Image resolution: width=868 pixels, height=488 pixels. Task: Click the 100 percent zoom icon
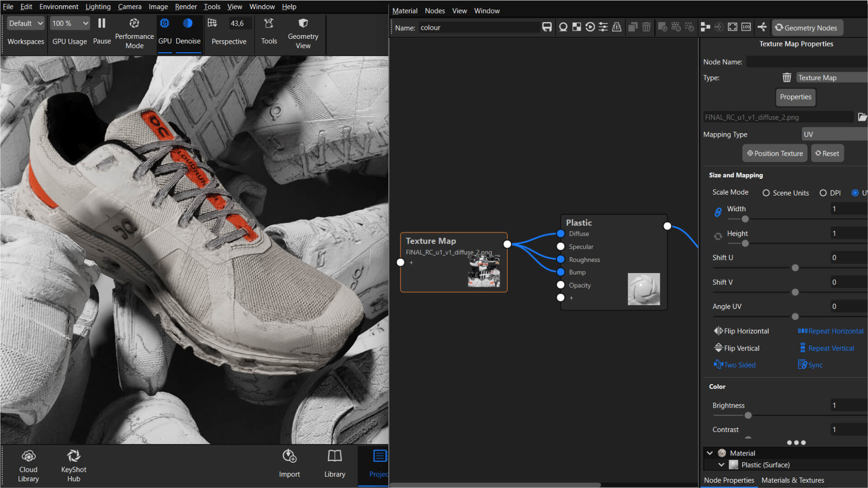(x=746, y=27)
